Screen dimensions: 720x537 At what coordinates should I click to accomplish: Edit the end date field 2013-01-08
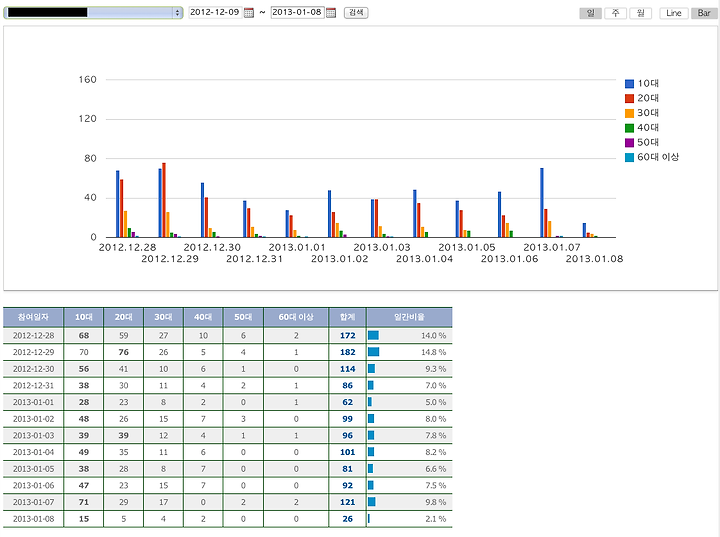point(297,12)
